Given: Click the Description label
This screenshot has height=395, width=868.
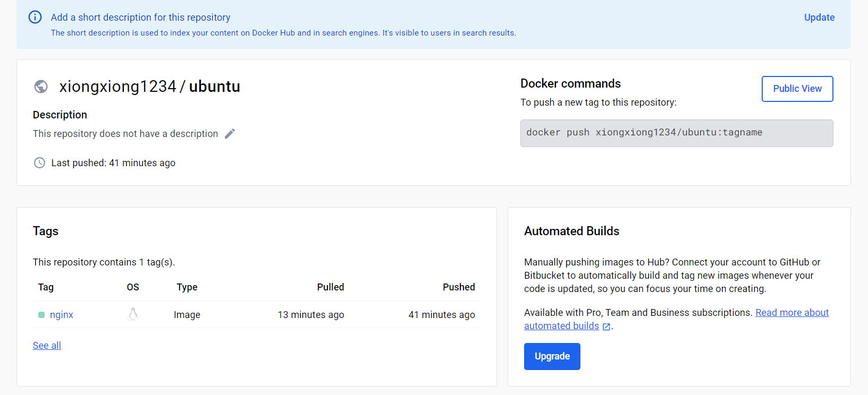Looking at the screenshot, I should click(60, 115).
